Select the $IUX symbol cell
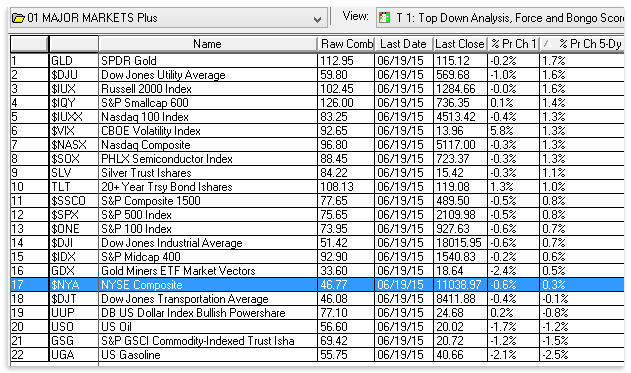631x373 pixels. click(x=74, y=89)
